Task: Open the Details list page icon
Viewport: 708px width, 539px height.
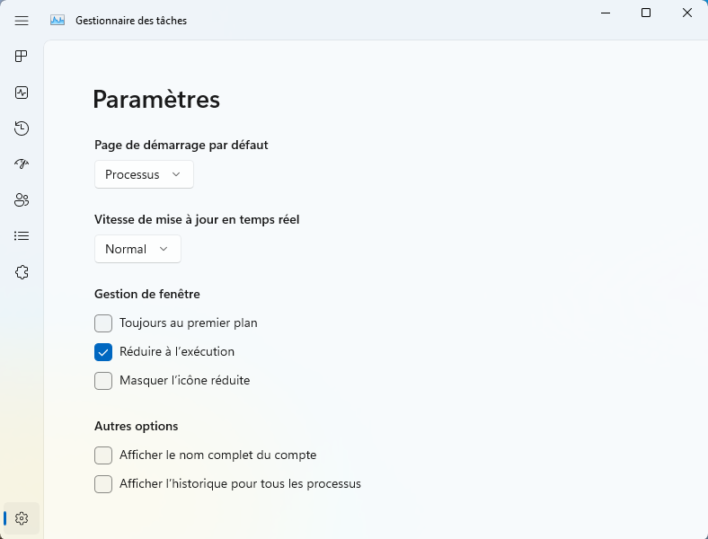Action: (x=22, y=236)
